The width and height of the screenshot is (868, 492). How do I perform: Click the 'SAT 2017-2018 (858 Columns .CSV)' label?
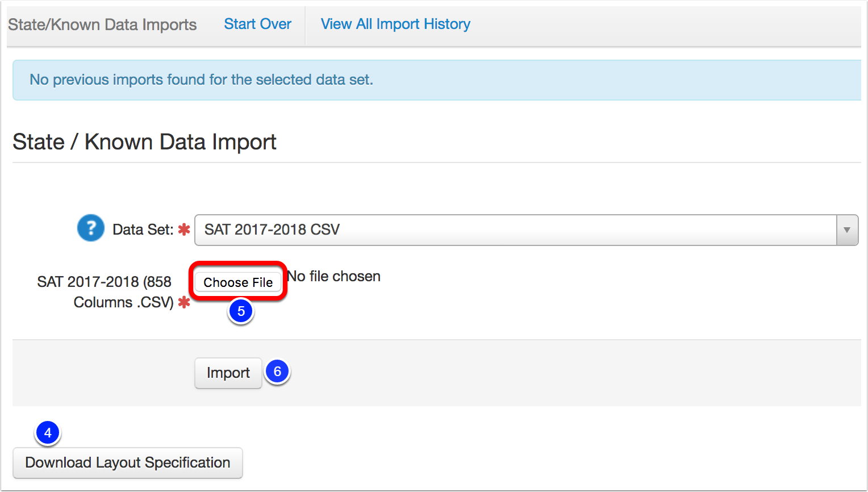tap(105, 292)
